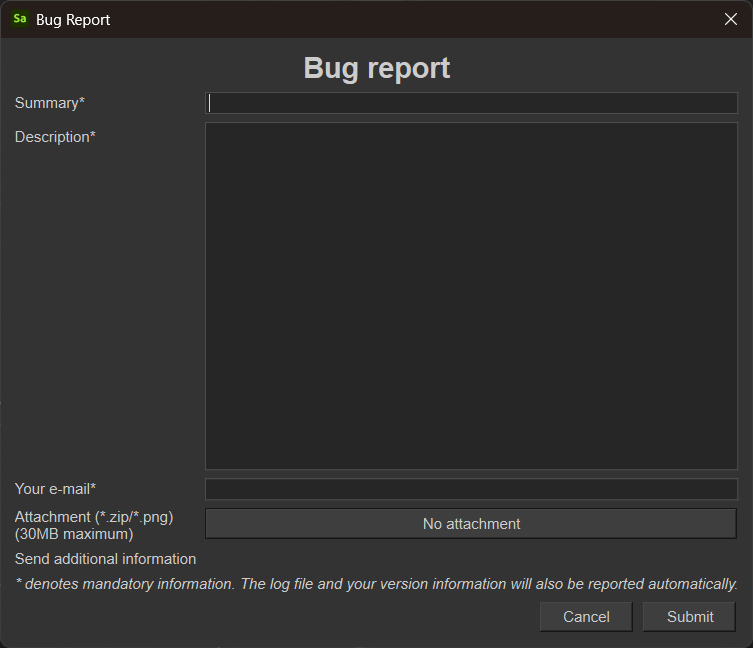Image resolution: width=753 pixels, height=648 pixels.
Task: Click inside the Description text area
Action: click(471, 295)
